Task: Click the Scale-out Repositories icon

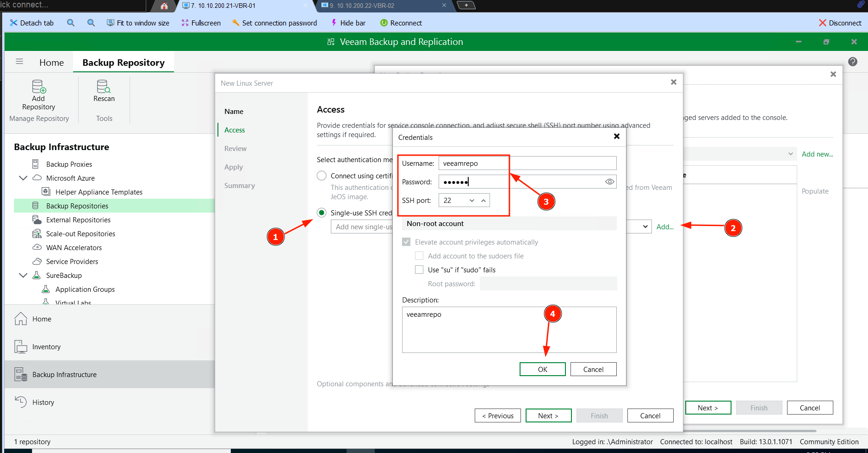Action: tap(37, 233)
